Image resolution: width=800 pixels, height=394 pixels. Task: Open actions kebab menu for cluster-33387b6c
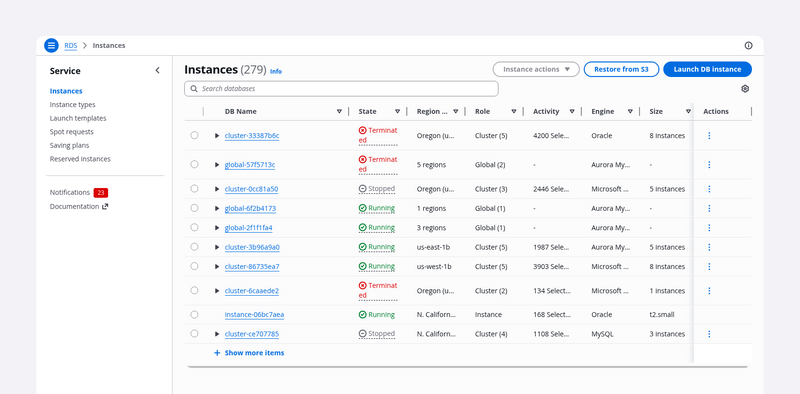pos(709,136)
